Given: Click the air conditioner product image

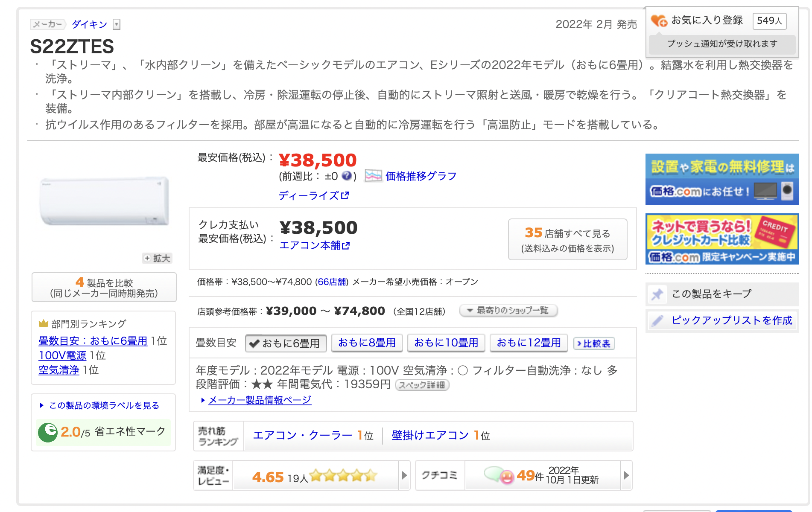Looking at the screenshot, I should tap(104, 201).
